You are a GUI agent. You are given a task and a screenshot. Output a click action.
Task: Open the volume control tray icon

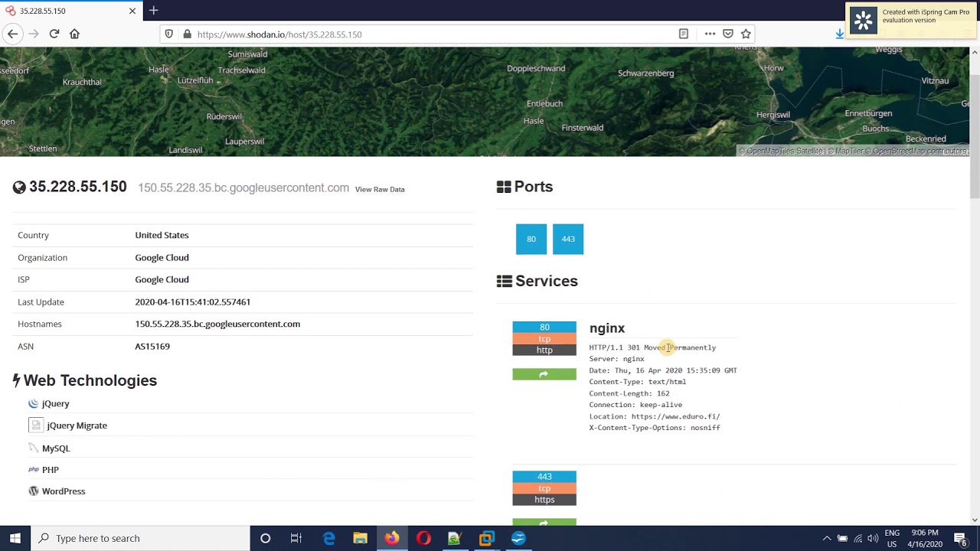(873, 538)
